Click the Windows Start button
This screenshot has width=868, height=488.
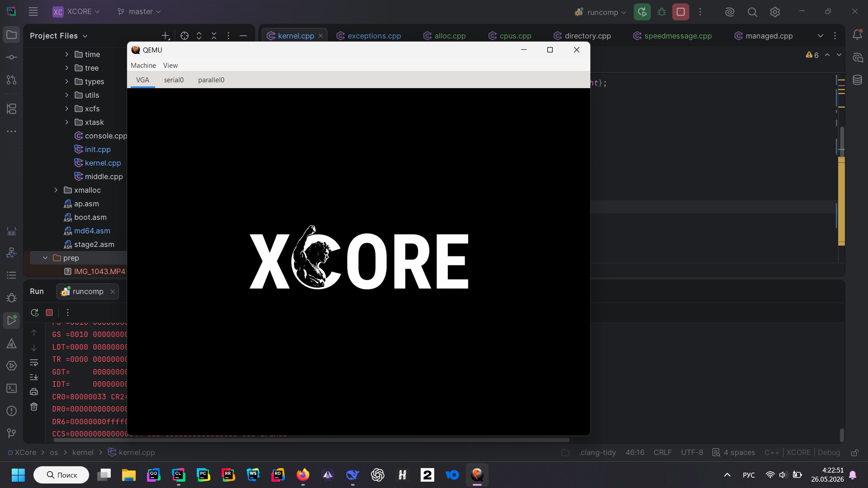pyautogui.click(x=18, y=475)
